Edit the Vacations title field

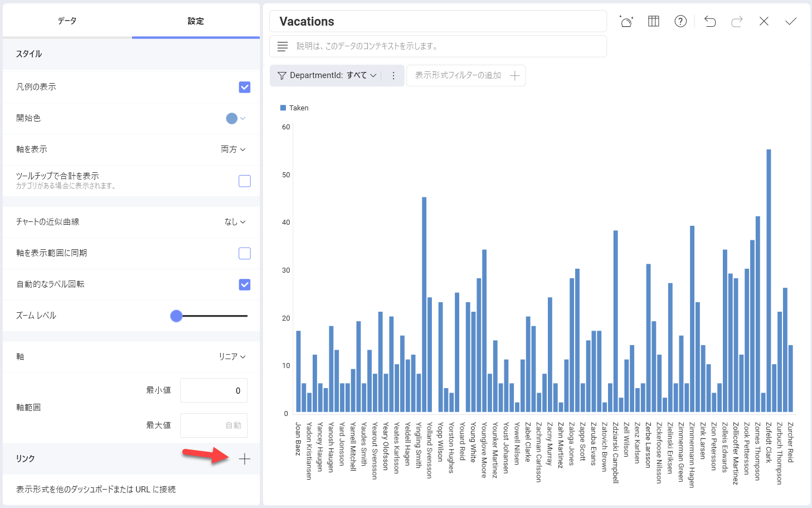[438, 21]
